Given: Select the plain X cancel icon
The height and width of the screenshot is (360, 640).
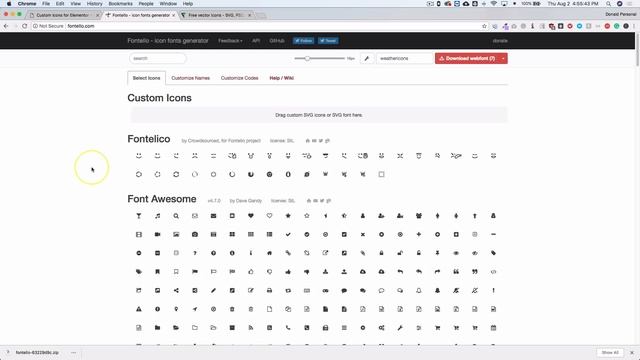Looking at the screenshot, I should tap(363, 235).
